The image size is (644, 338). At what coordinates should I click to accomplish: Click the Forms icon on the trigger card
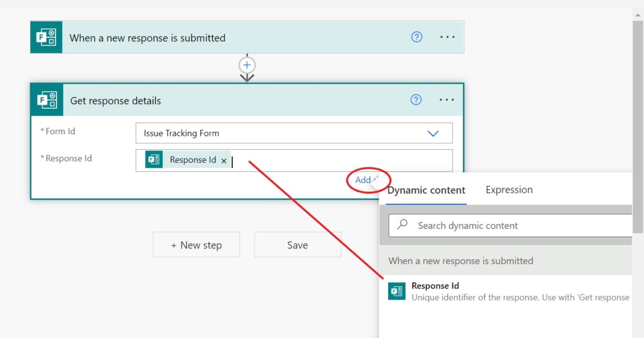46,37
